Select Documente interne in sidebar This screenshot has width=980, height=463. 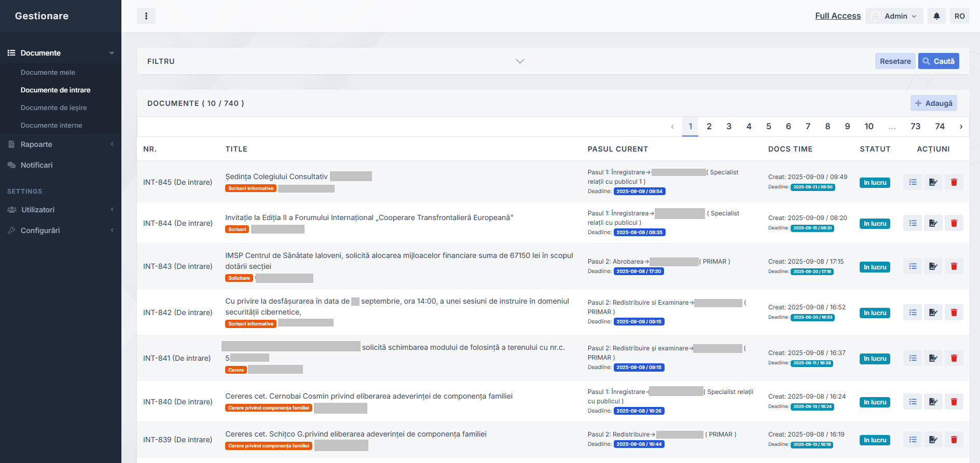click(x=51, y=125)
